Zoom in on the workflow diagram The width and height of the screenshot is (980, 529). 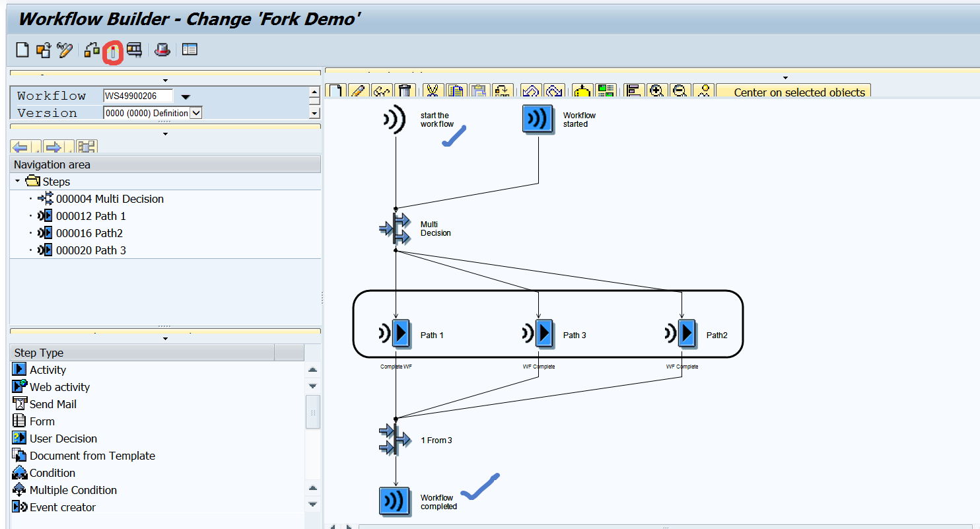(x=656, y=90)
